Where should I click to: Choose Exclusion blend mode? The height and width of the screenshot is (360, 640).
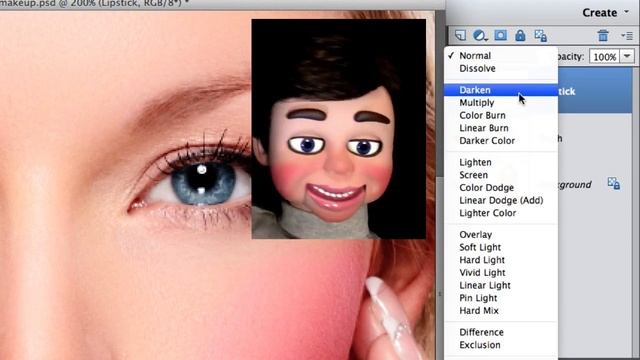(x=501, y=344)
